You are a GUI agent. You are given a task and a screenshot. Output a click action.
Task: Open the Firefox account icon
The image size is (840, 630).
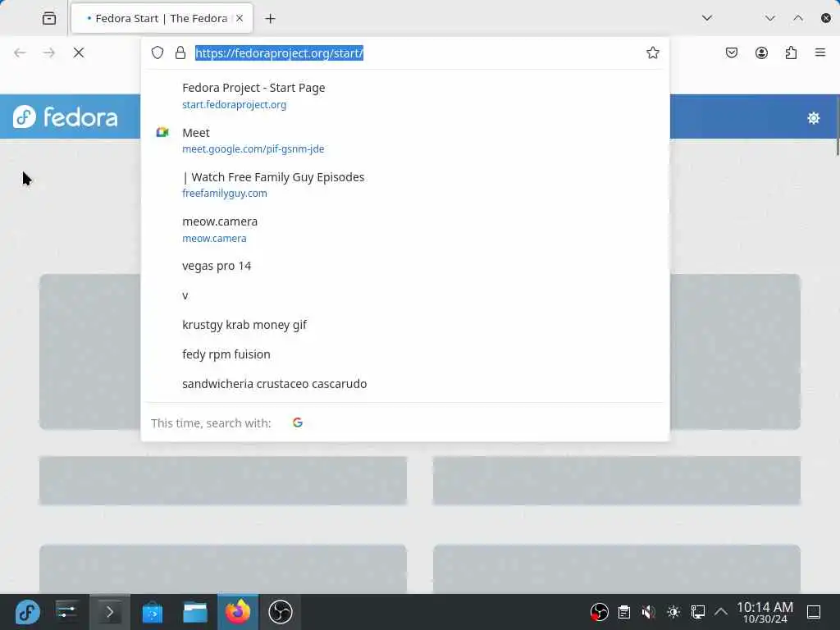tap(761, 52)
